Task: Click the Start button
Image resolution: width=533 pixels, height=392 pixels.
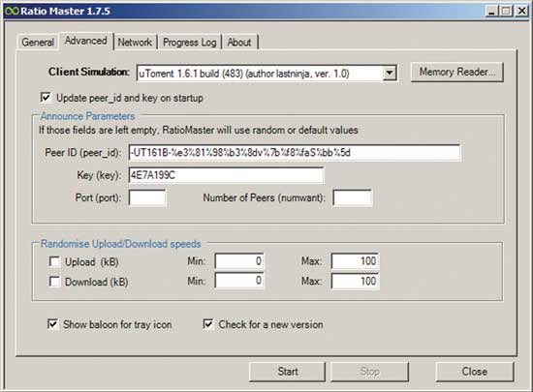Action: [x=287, y=372]
